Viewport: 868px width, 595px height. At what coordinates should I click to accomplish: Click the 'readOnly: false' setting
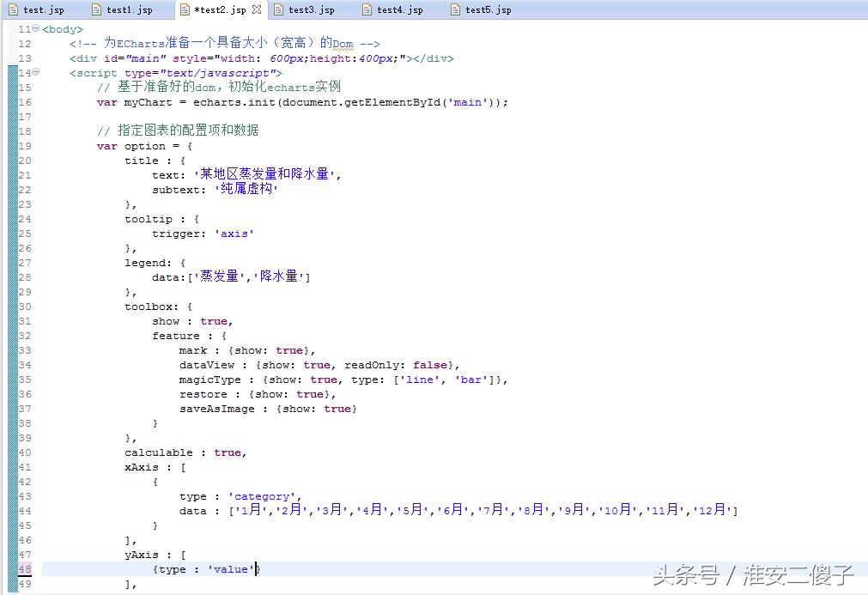396,365
